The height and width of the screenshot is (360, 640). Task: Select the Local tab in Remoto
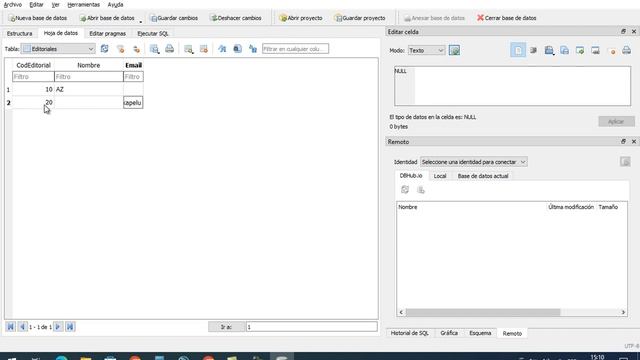pyautogui.click(x=440, y=176)
